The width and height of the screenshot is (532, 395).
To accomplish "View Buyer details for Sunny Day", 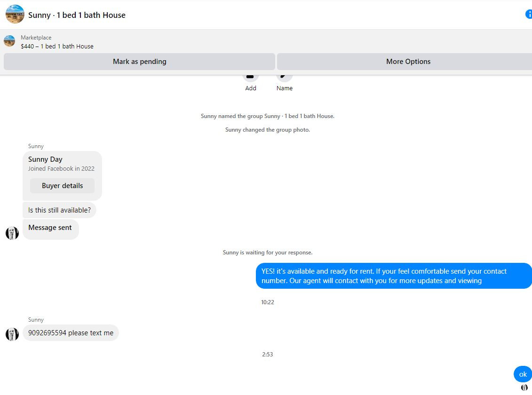I will tap(62, 186).
